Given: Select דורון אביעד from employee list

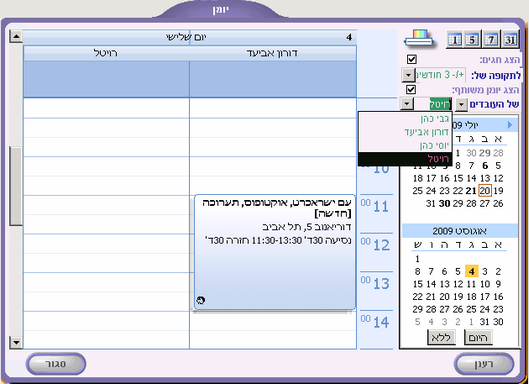Looking at the screenshot, I should (x=405, y=132).
